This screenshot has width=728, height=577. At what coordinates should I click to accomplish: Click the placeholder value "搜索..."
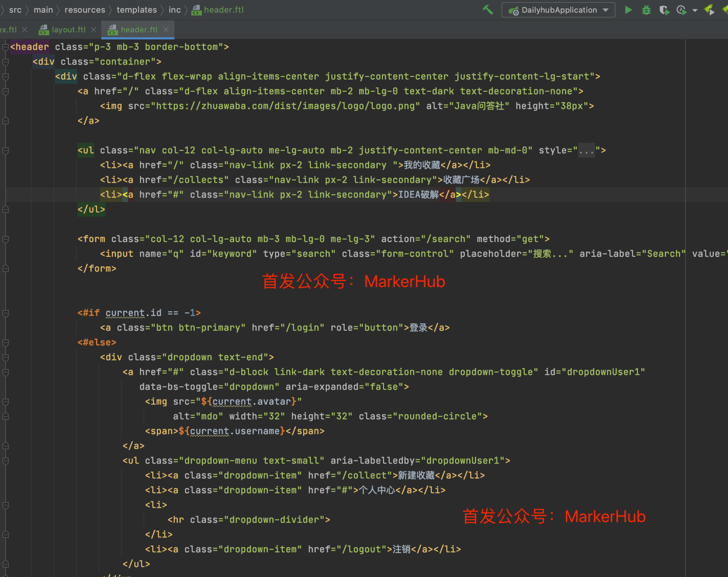coord(550,254)
